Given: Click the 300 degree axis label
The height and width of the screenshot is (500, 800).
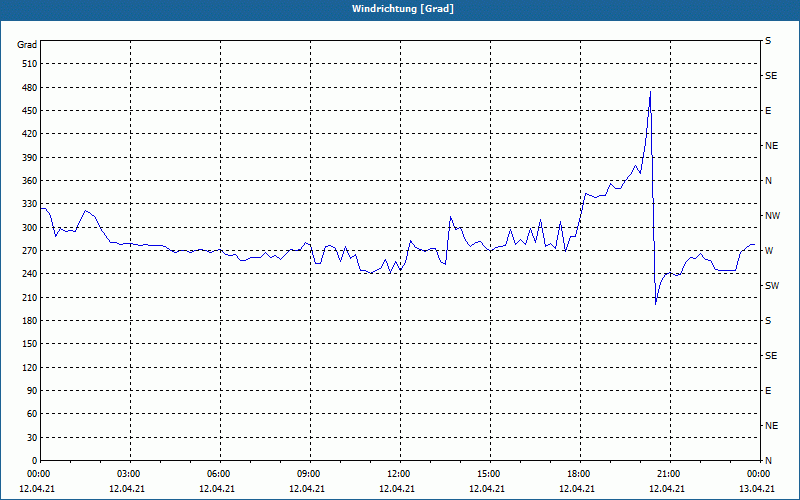Looking at the screenshot, I should [x=30, y=228].
